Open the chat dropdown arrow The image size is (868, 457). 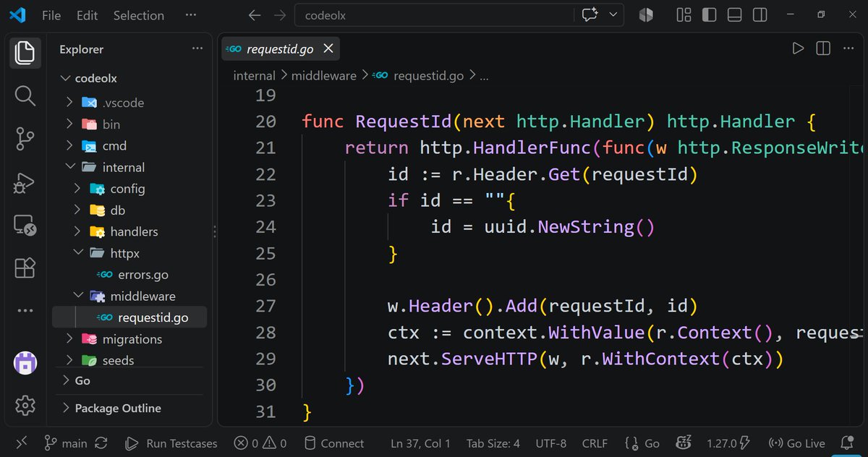coord(613,15)
